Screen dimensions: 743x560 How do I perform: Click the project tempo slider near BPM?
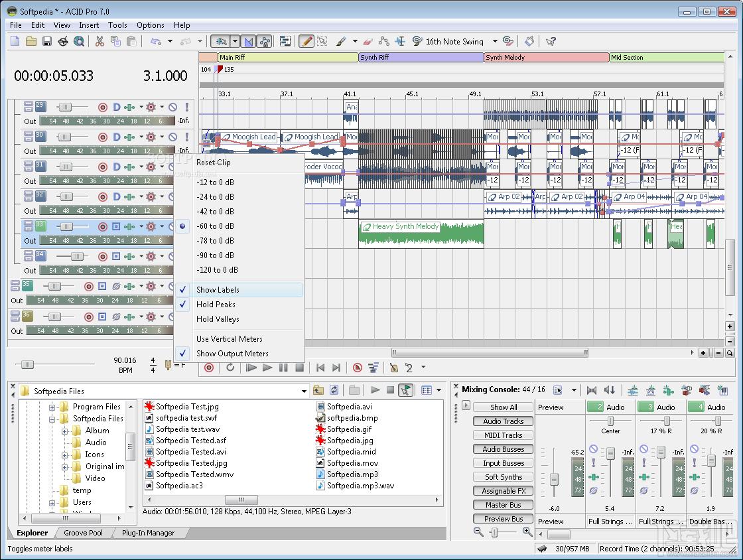coord(27,364)
